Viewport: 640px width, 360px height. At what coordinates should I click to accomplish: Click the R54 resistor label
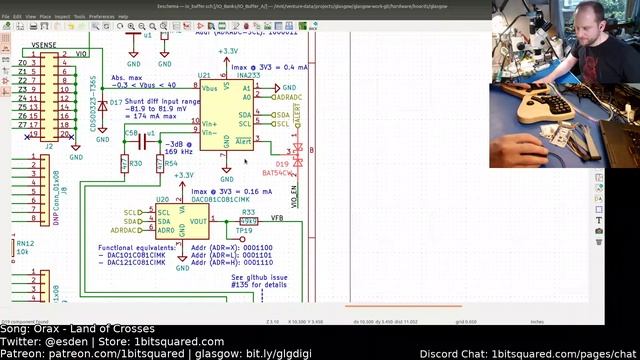[x=171, y=163]
